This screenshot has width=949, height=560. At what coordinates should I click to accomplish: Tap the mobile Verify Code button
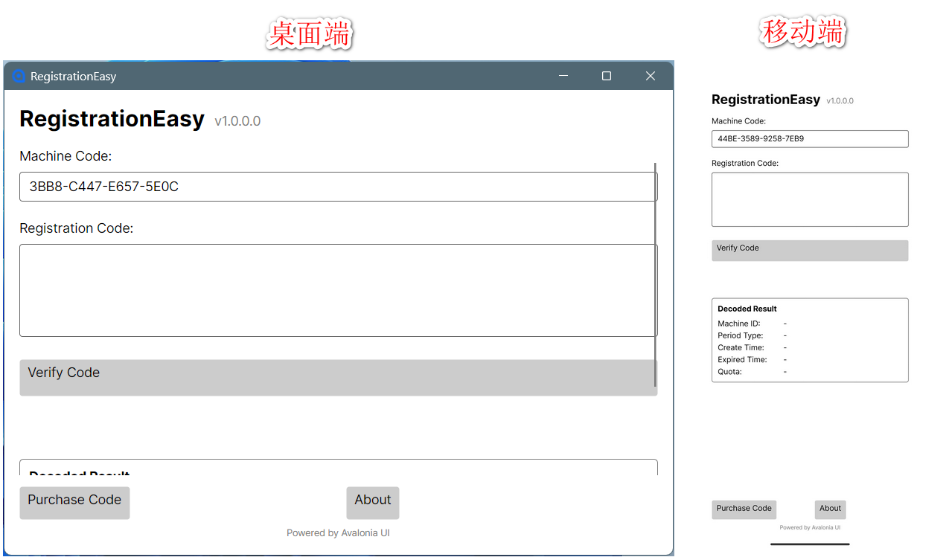[810, 251]
